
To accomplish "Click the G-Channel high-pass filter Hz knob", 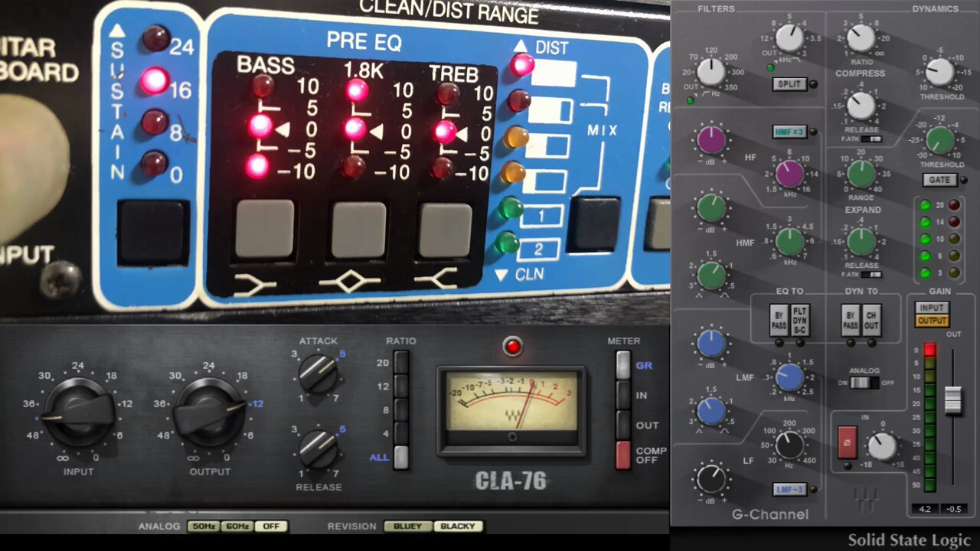I will pos(711,72).
